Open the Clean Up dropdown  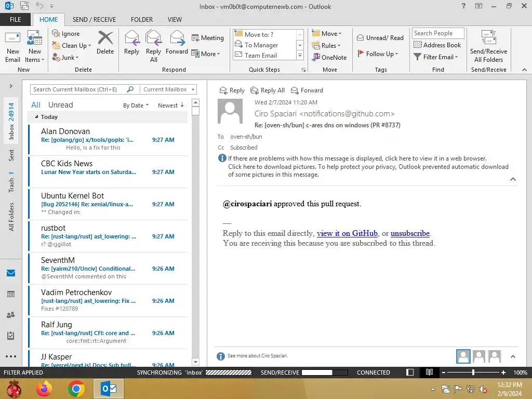[x=72, y=46]
